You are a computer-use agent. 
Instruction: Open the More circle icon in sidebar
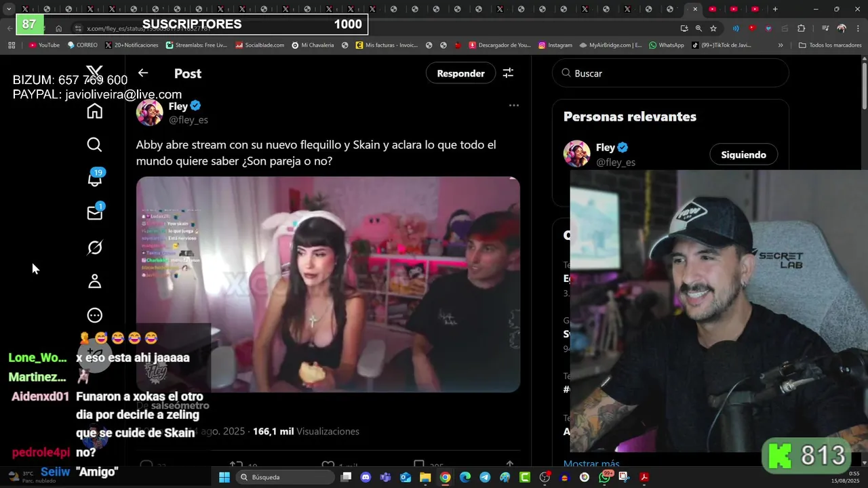tap(95, 315)
